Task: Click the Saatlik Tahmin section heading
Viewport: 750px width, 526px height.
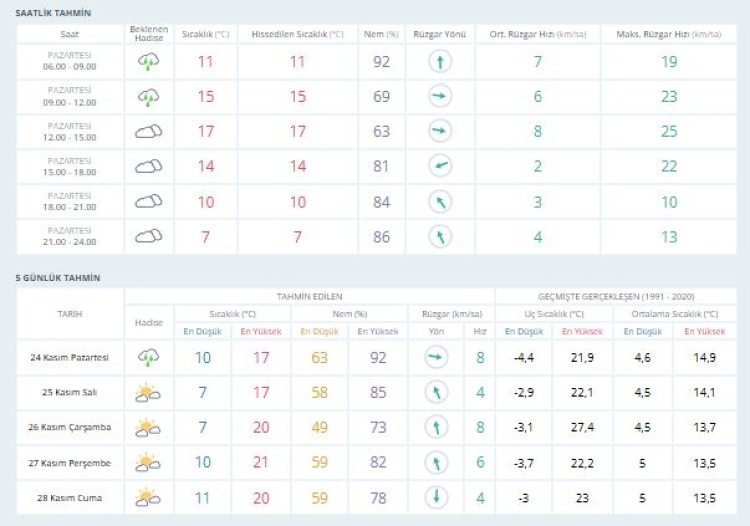Action: tap(53, 12)
